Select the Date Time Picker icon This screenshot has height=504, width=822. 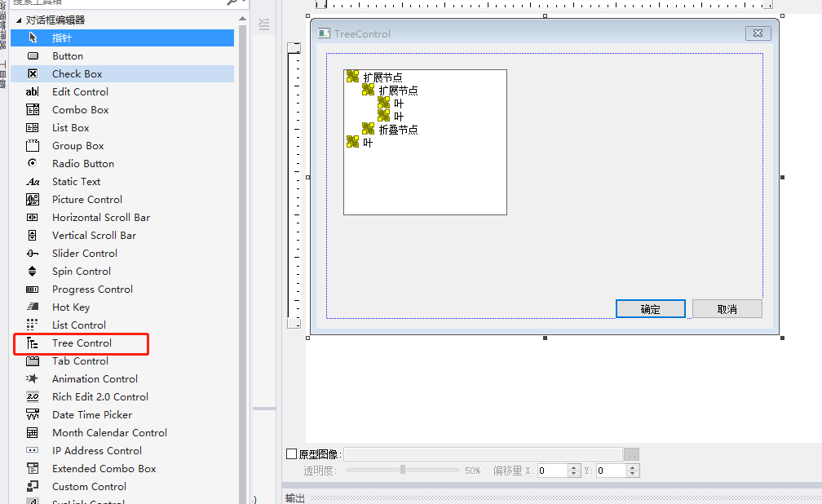[x=33, y=414]
